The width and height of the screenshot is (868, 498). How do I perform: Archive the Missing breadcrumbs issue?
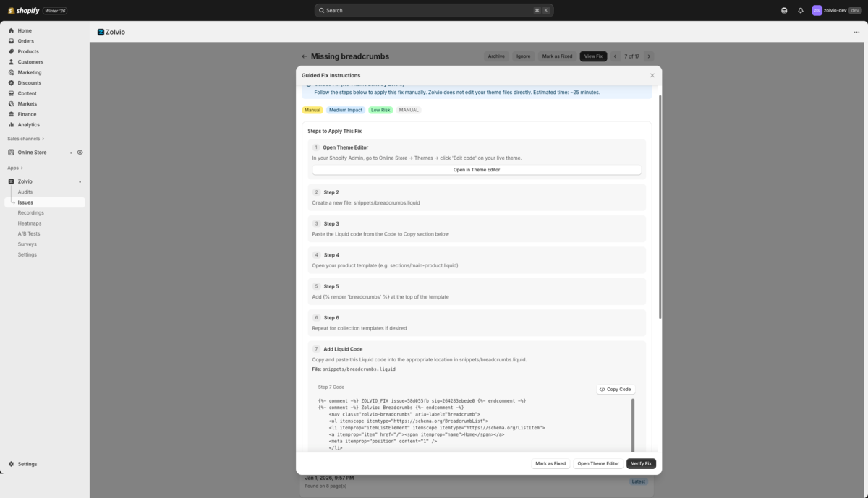496,56
